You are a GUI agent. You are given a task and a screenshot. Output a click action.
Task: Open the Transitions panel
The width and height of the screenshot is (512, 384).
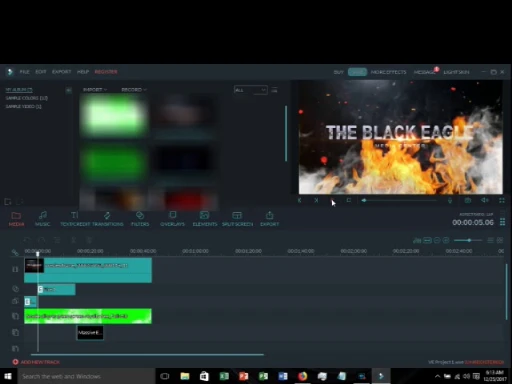[107, 219]
